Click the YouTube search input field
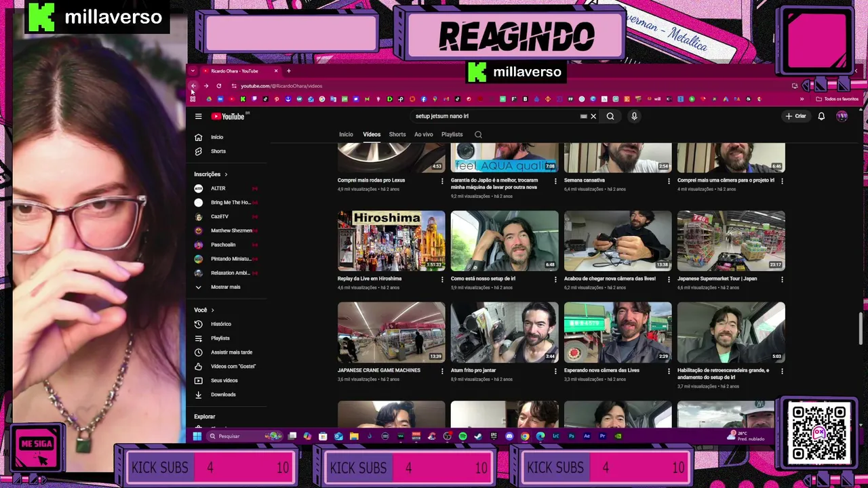 495,117
